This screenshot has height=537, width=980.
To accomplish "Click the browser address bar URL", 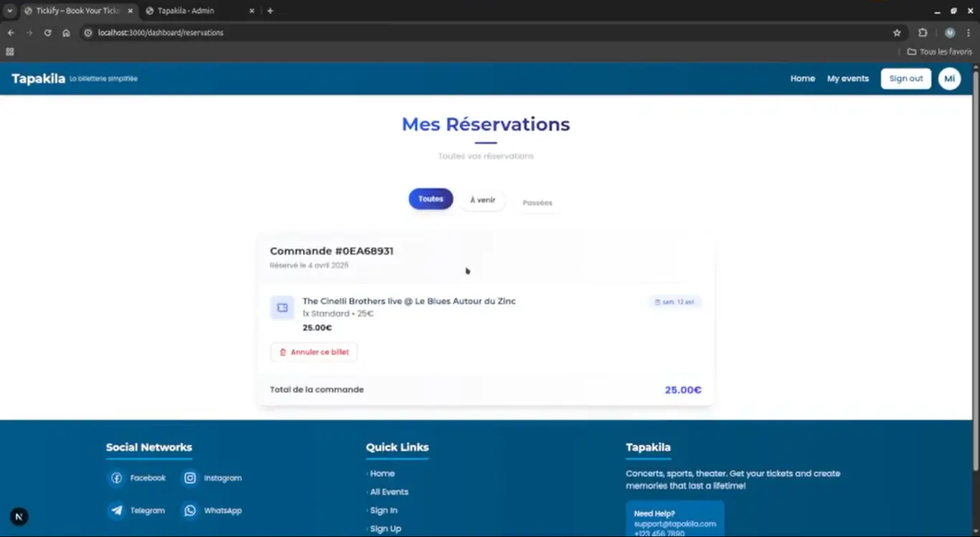I will [x=161, y=33].
